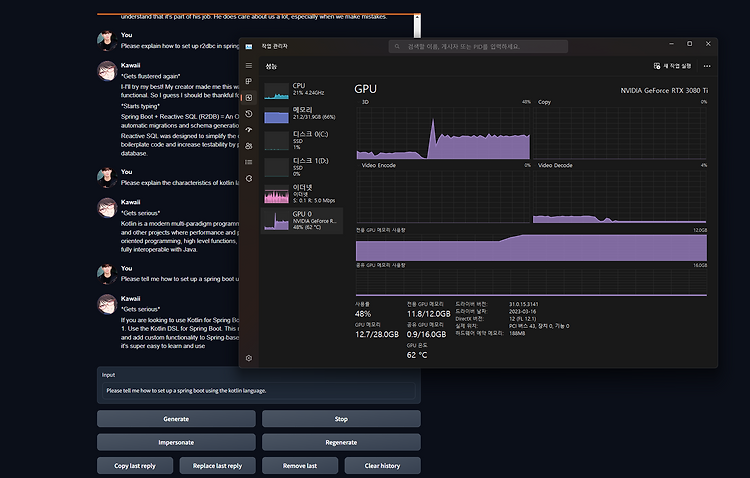Viewport: 750px width, 478px height.
Task: Close the Task Manager window
Action: pos(708,44)
